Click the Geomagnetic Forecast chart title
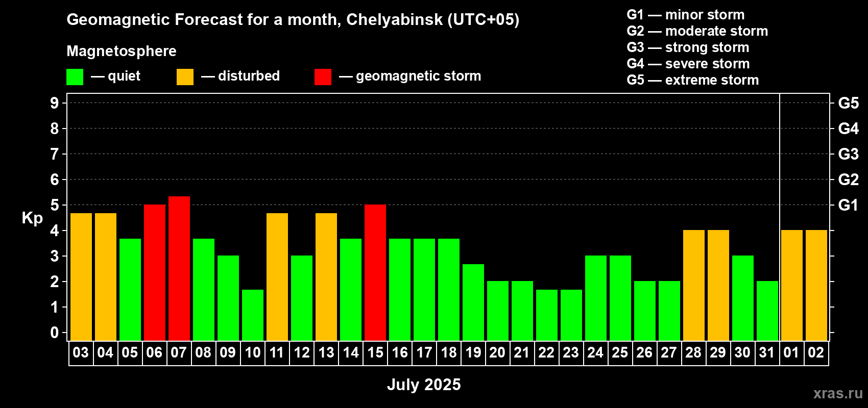Screen dimensions: 868x408 pyautogui.click(x=293, y=20)
